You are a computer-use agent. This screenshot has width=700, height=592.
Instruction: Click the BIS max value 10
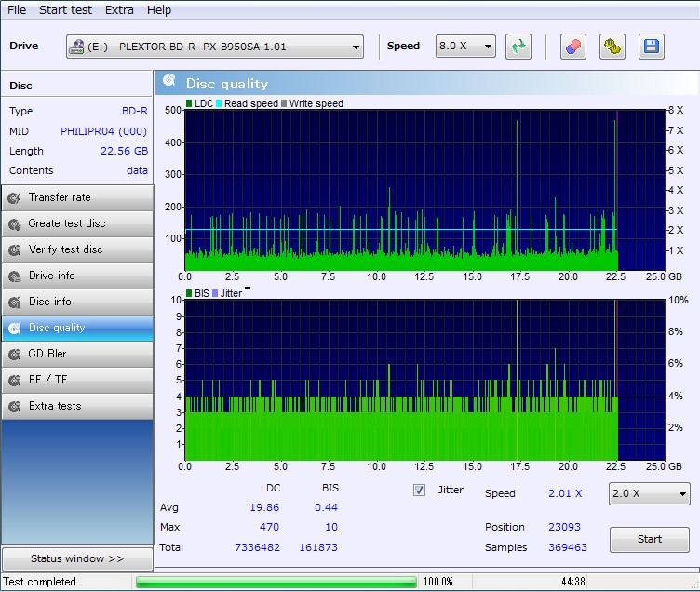pos(331,527)
